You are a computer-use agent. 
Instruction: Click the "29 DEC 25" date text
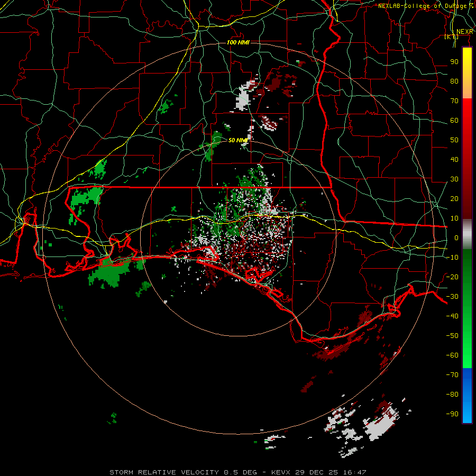(317, 472)
